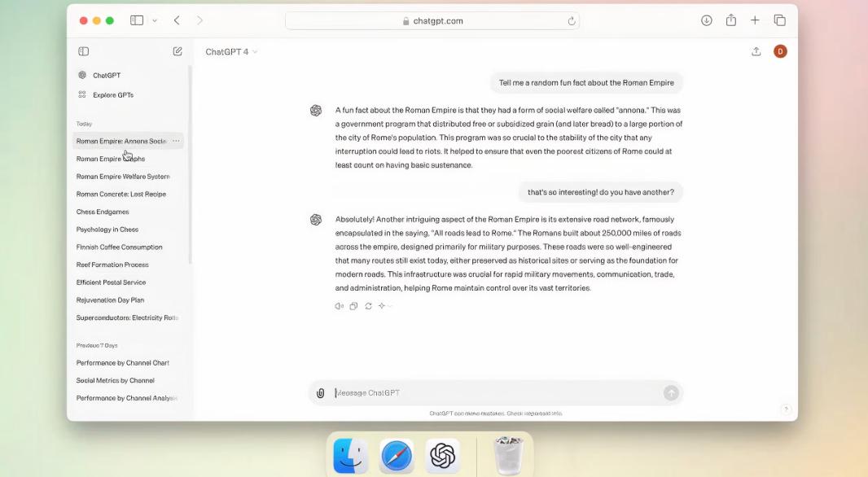Open help question mark button
The height and width of the screenshot is (477, 868).
(786, 409)
